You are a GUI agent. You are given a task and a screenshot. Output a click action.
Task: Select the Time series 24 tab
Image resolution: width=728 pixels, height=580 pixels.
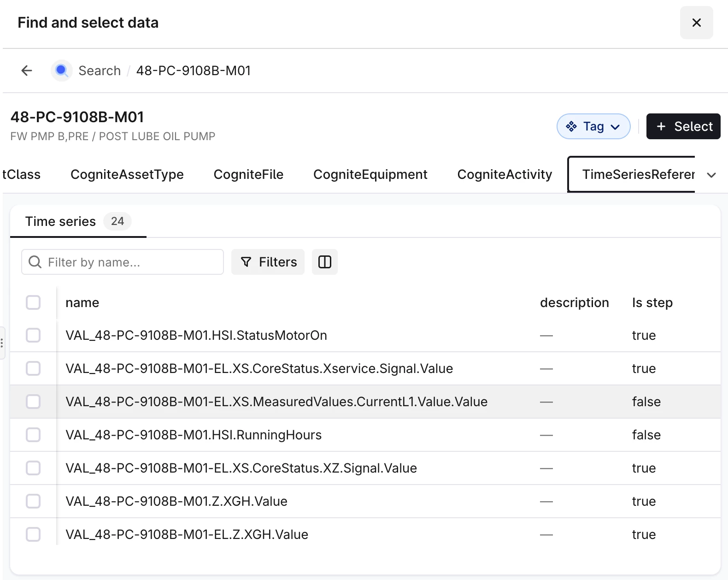coord(78,222)
